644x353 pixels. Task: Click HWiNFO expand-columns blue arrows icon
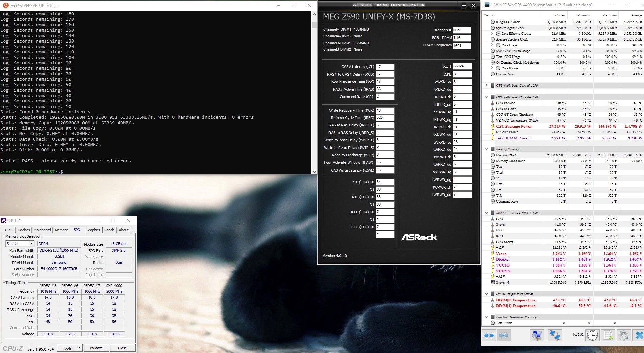(x=489, y=335)
